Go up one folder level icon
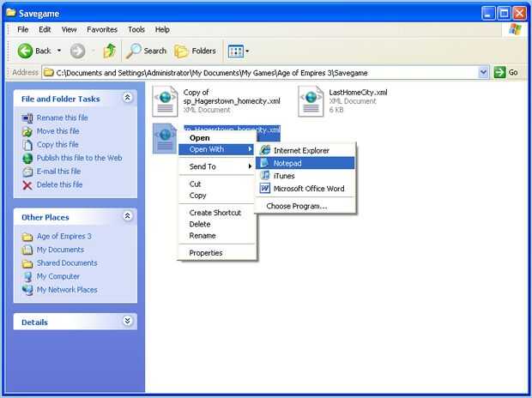532x398 pixels. 109,51
